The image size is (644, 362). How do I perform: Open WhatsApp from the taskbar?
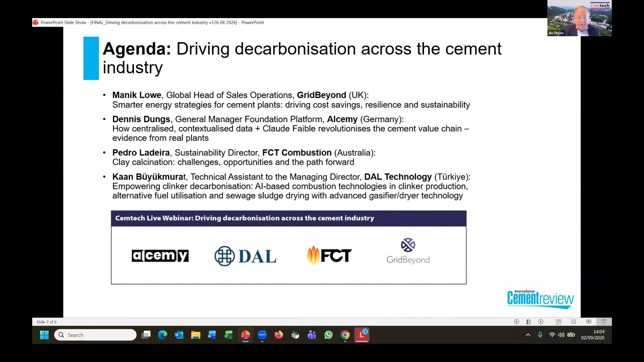328,335
